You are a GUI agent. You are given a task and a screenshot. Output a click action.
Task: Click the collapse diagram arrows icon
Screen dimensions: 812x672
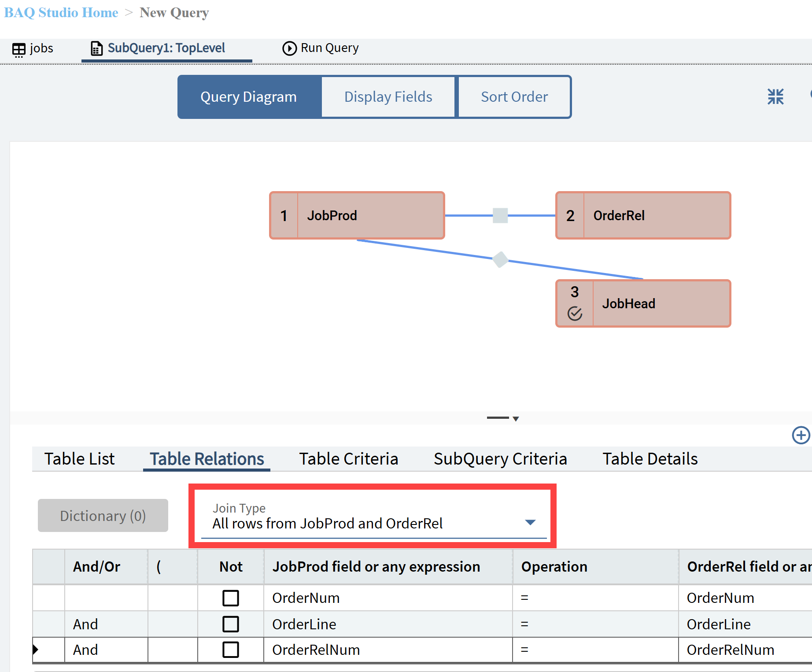[775, 96]
